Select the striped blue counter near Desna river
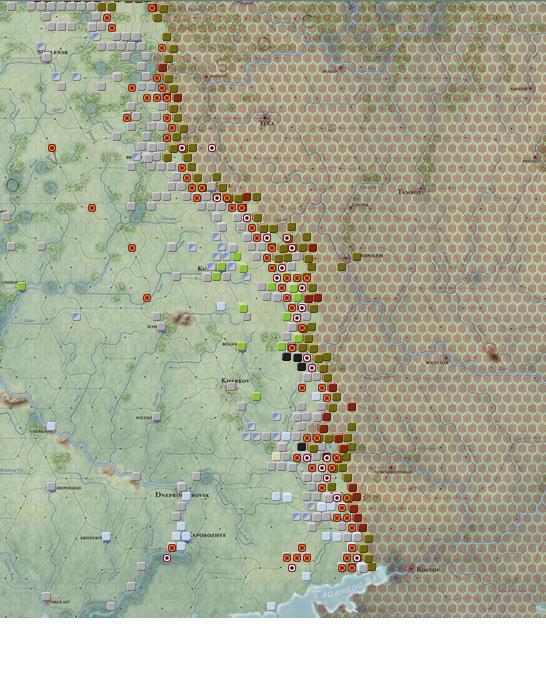Image resolution: width=546 pixels, height=700 pixels. pyautogui.click(x=76, y=316)
